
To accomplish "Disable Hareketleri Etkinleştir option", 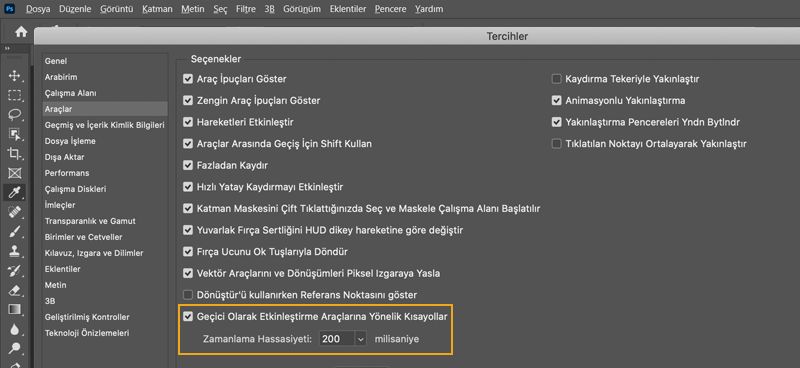I will (188, 122).
